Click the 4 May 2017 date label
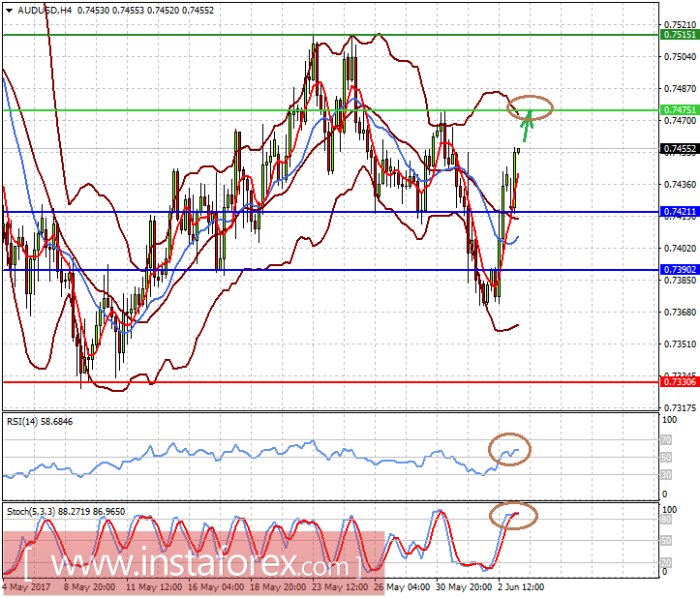 [x=26, y=586]
